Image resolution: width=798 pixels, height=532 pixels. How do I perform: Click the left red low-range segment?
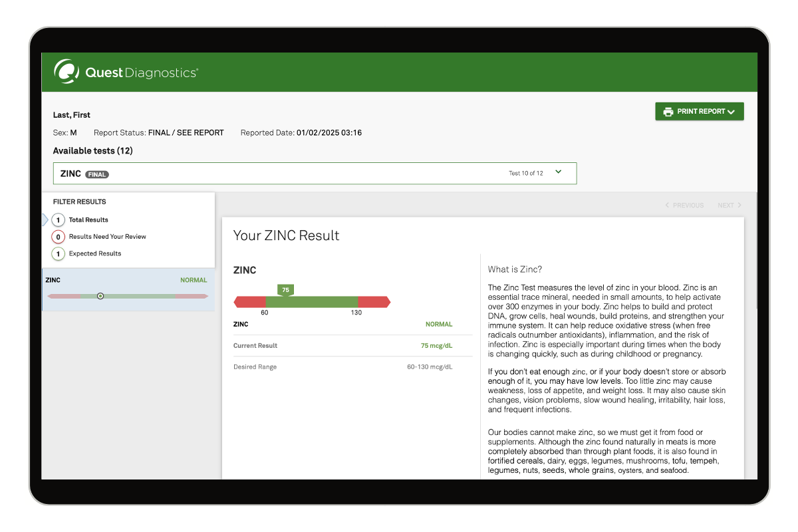point(249,303)
